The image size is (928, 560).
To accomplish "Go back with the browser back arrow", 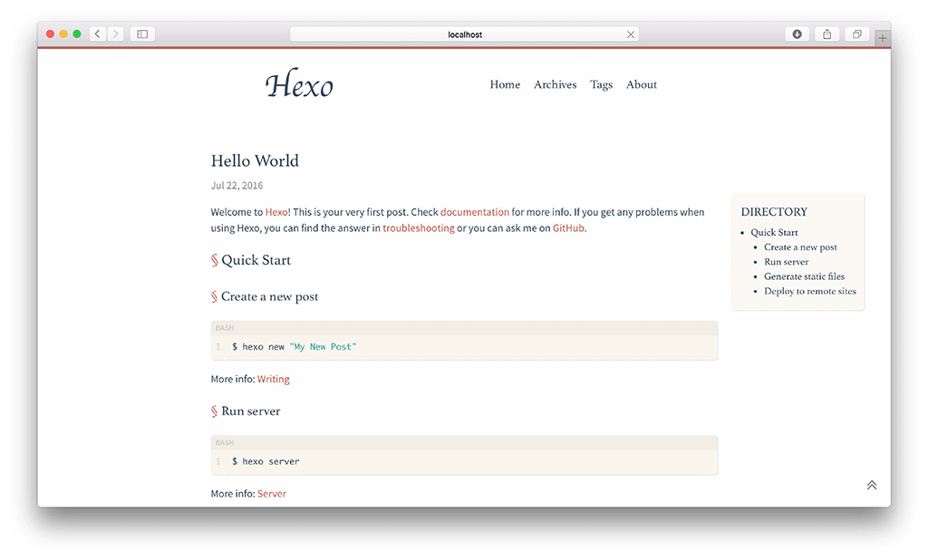I will point(98,34).
